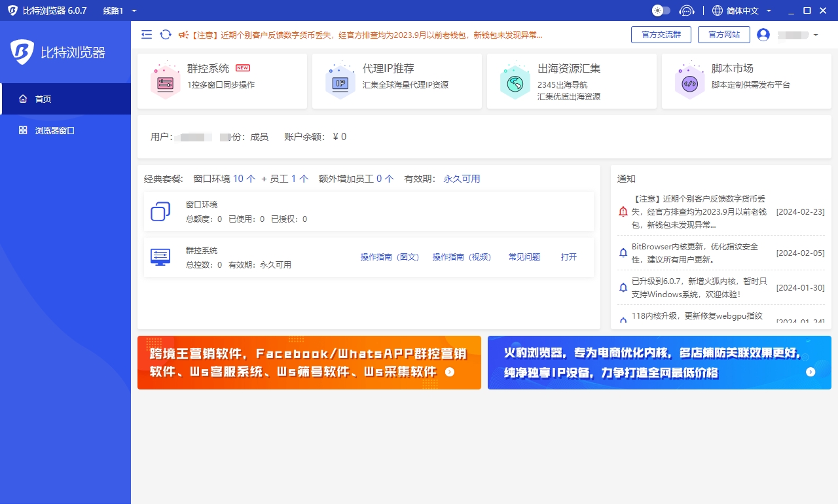Open the customer service headset icon
The image size is (838, 504).
coord(687,10)
